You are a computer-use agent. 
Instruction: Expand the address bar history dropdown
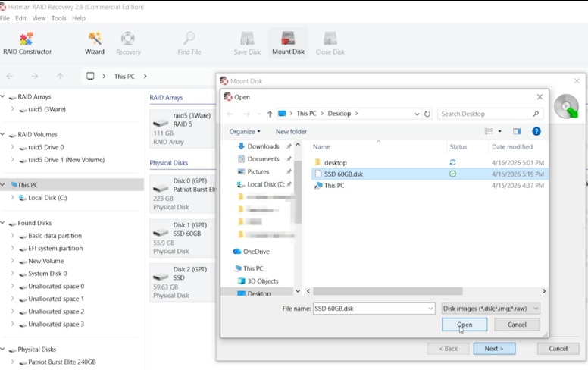click(417, 114)
